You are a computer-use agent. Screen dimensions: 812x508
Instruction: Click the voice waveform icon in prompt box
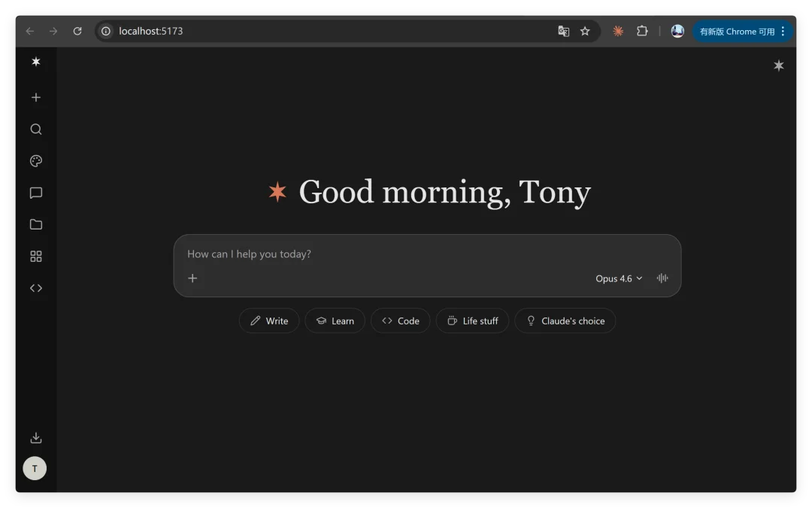click(662, 278)
